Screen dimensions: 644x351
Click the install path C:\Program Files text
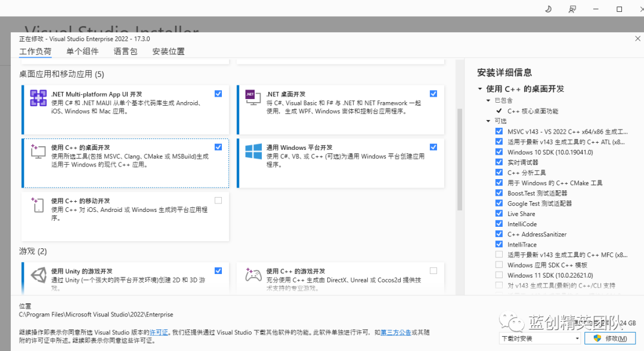96,315
